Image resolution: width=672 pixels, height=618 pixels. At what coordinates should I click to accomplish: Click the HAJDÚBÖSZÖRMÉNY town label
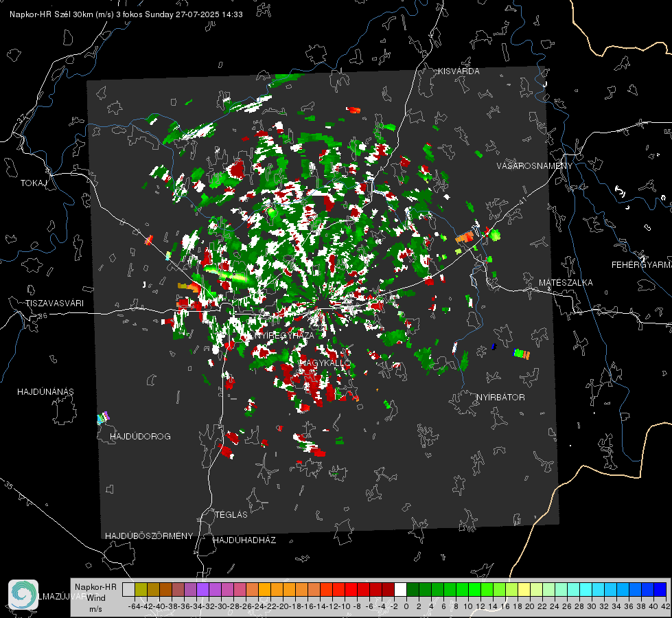tap(149, 536)
